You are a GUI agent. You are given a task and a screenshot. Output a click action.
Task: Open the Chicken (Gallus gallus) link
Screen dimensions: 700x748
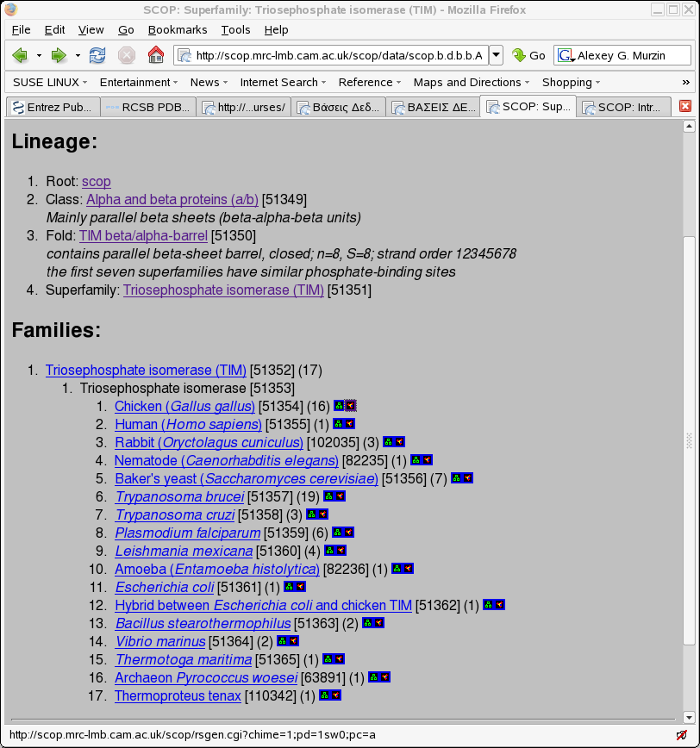click(184, 407)
